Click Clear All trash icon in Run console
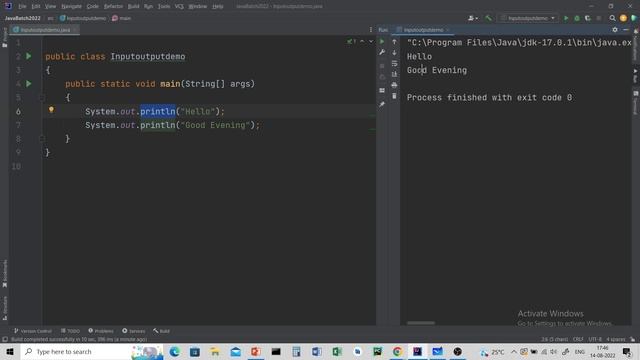 pyautogui.click(x=394, y=96)
